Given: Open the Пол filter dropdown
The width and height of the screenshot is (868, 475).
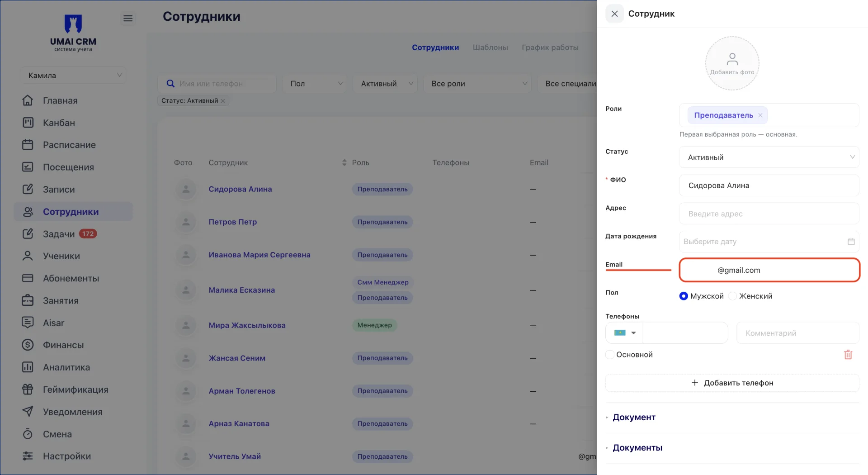Looking at the screenshot, I should click(315, 84).
